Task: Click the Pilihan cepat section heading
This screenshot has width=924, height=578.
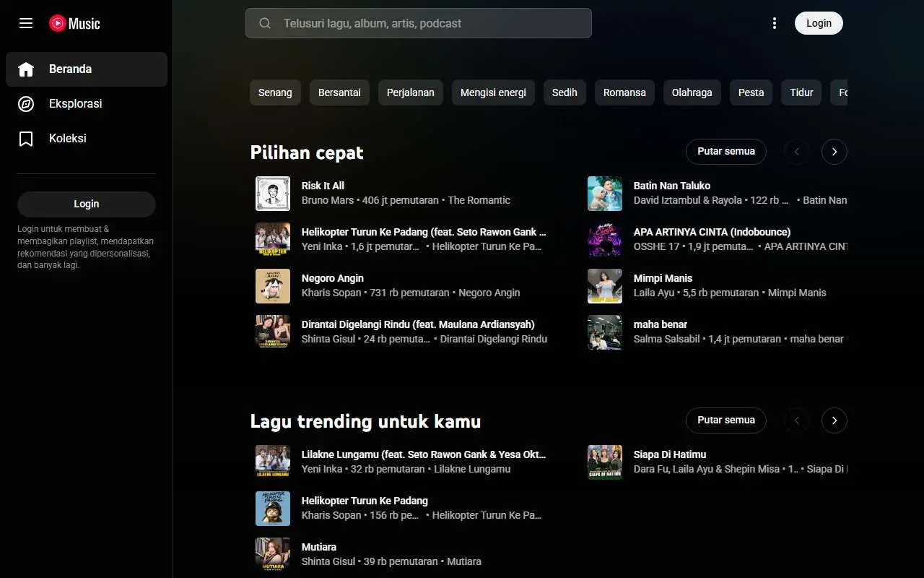Action: tap(307, 152)
